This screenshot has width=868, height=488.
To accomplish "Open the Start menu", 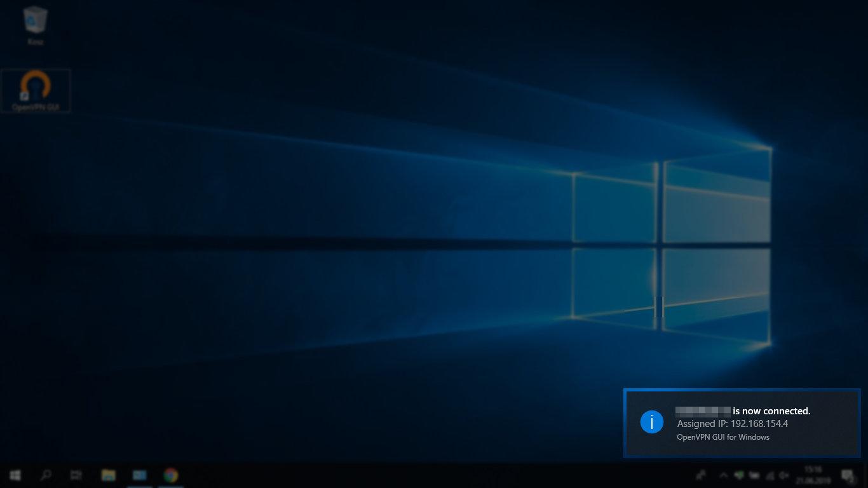I will point(13,475).
